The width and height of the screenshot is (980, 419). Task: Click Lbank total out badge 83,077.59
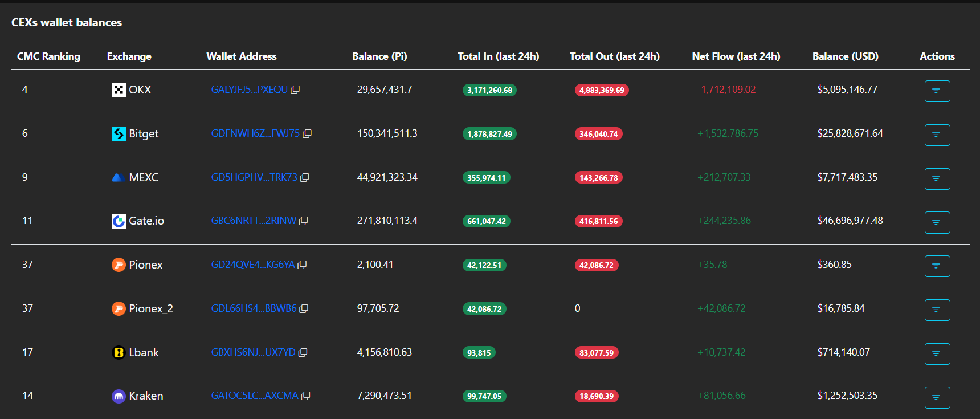click(x=597, y=353)
